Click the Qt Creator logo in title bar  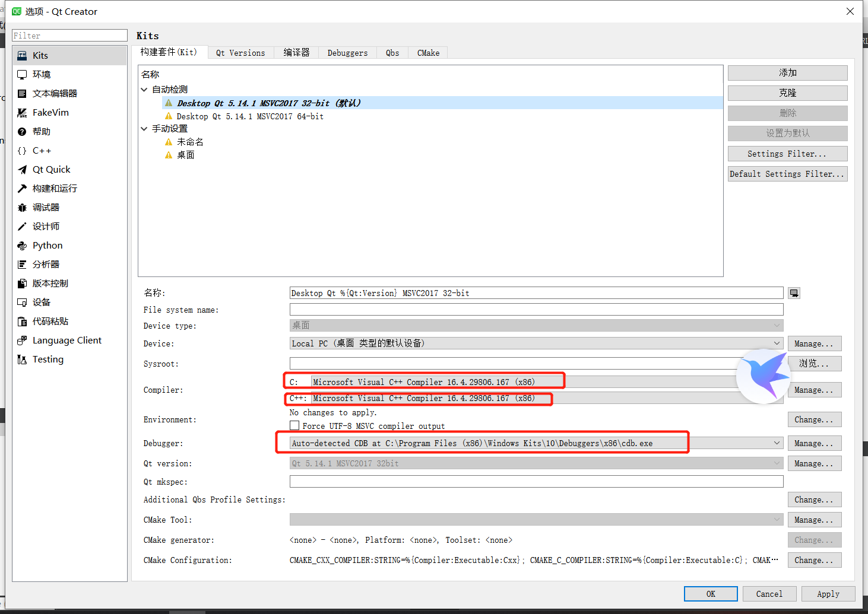coord(17,11)
